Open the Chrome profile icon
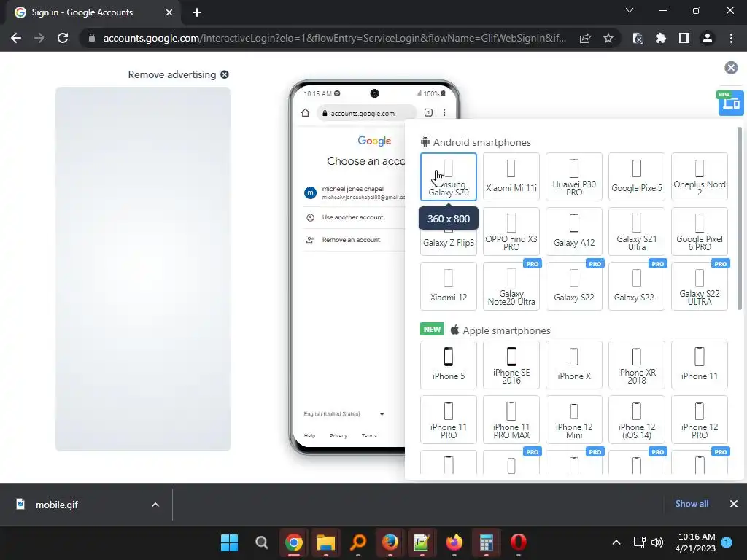The image size is (747, 560). coord(708,38)
